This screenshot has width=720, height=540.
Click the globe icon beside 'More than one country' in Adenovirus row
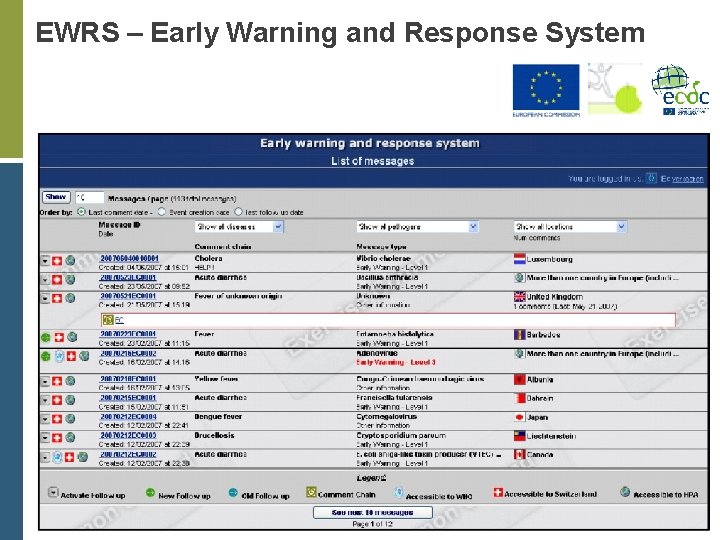tap(519, 354)
